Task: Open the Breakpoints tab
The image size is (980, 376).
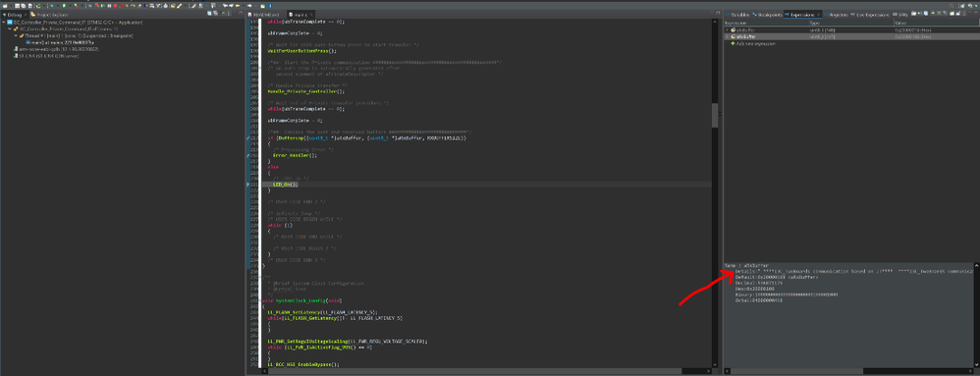Action: [768, 15]
